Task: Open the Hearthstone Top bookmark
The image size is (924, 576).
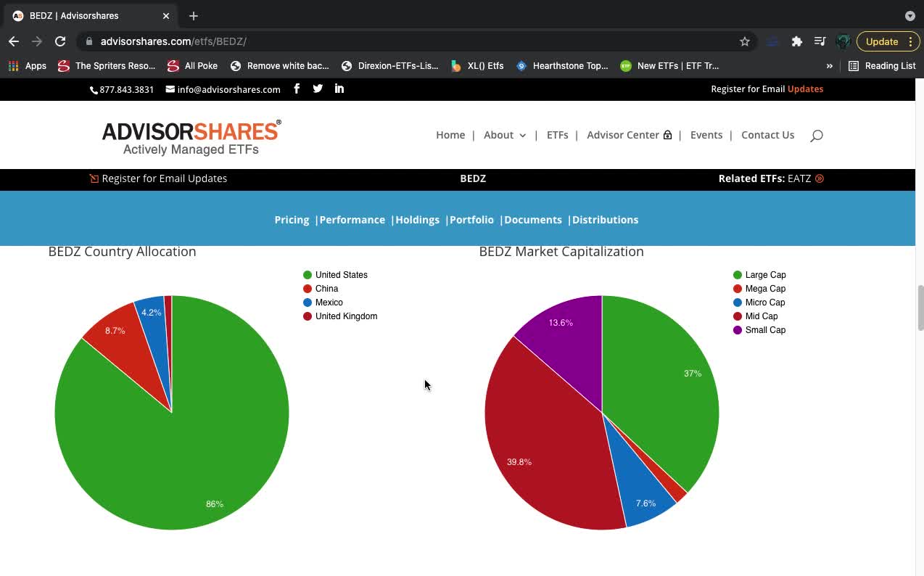Action: (x=562, y=65)
